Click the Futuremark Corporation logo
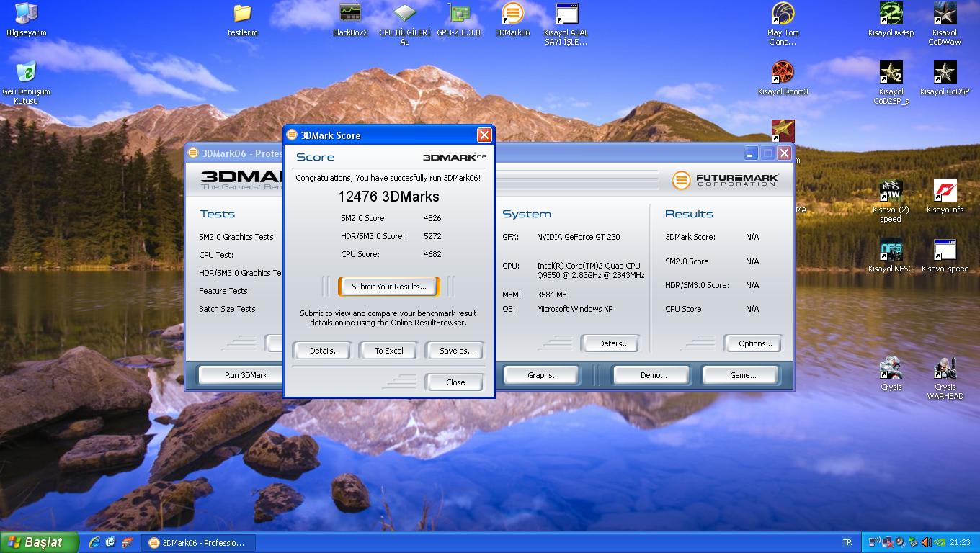Screen dimensions: 980x553 pyautogui.click(x=725, y=180)
